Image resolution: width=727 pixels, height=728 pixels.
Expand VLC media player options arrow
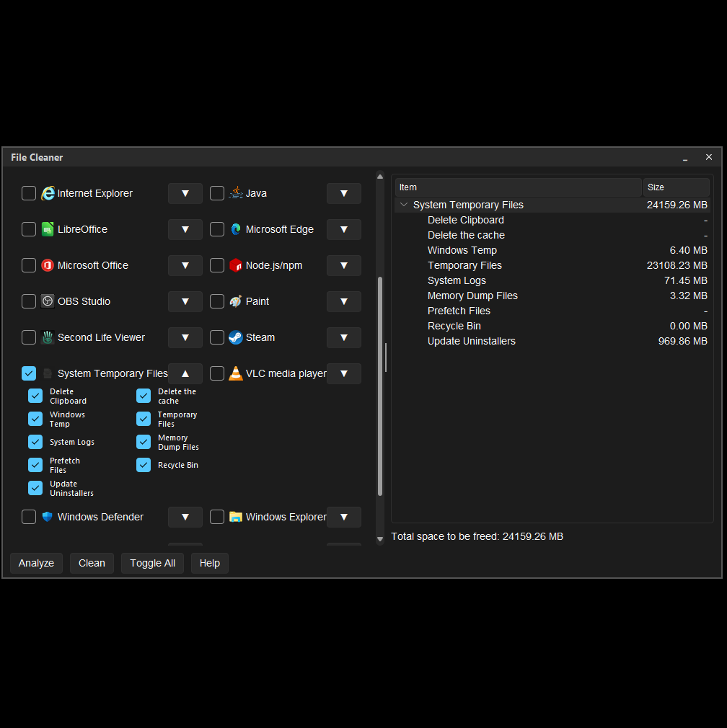344,373
